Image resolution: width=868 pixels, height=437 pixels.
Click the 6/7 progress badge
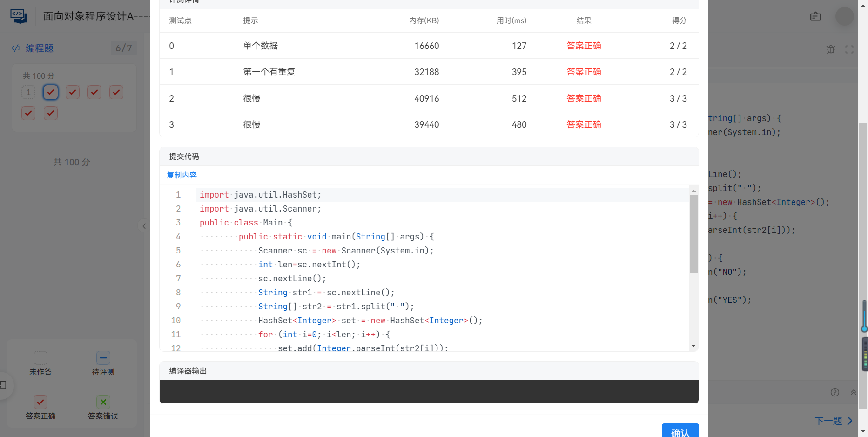pyautogui.click(x=124, y=48)
